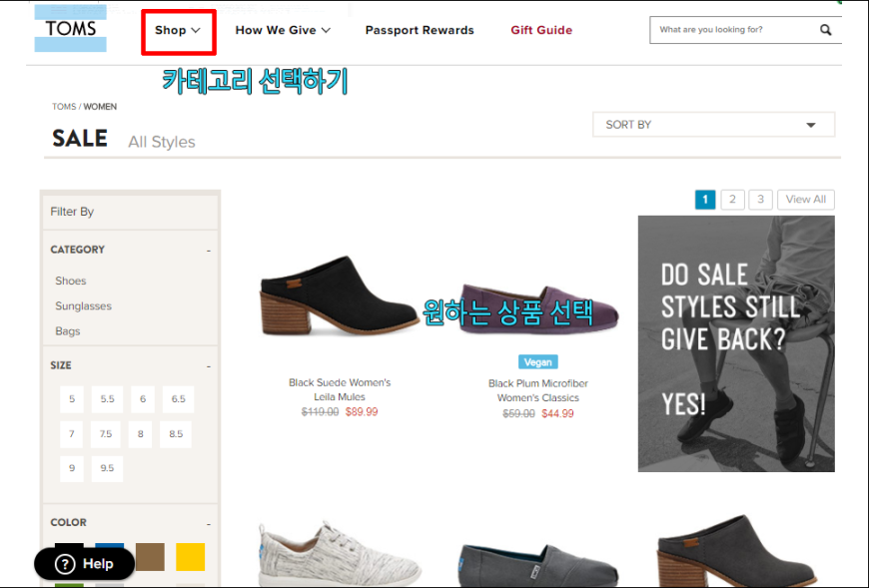Image resolution: width=869 pixels, height=588 pixels.
Task: Click the search magnifier icon
Action: coord(825,30)
